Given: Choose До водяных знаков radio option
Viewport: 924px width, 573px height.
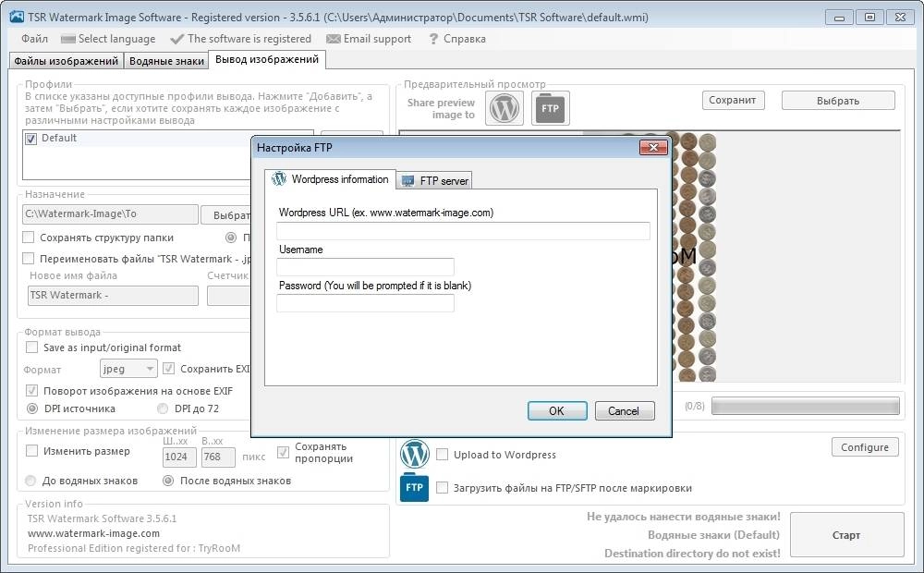Looking at the screenshot, I should pyautogui.click(x=30, y=481).
